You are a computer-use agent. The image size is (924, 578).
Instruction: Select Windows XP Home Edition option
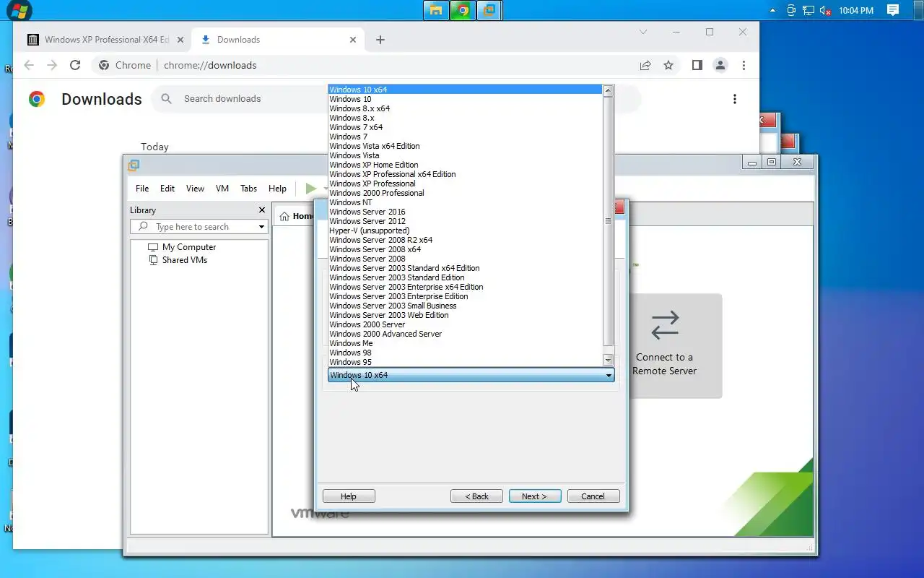point(466,165)
